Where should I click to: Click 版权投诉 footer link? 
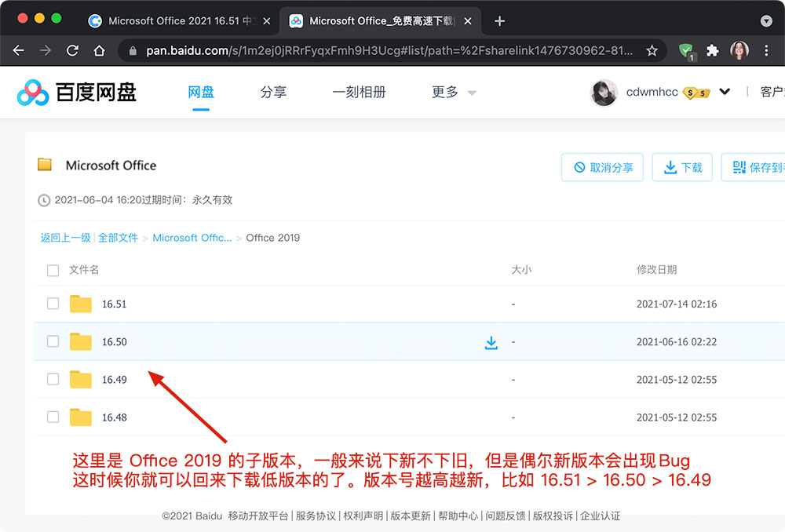click(553, 516)
